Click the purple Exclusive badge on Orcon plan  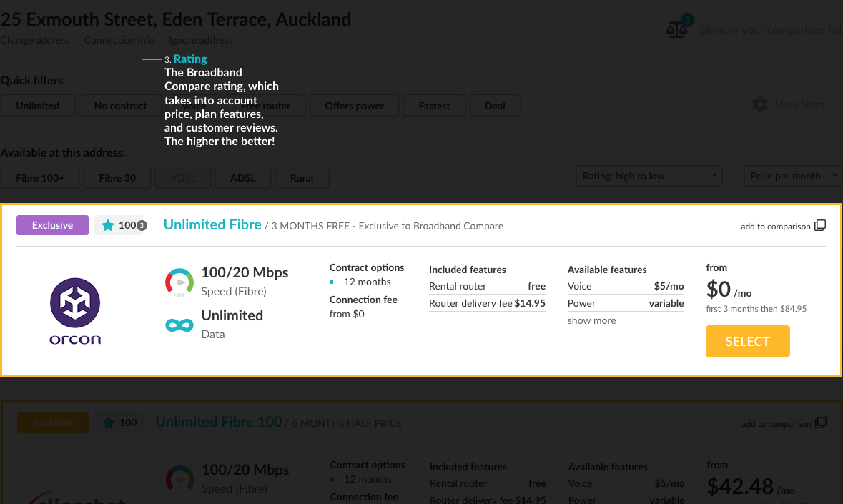[52, 225]
